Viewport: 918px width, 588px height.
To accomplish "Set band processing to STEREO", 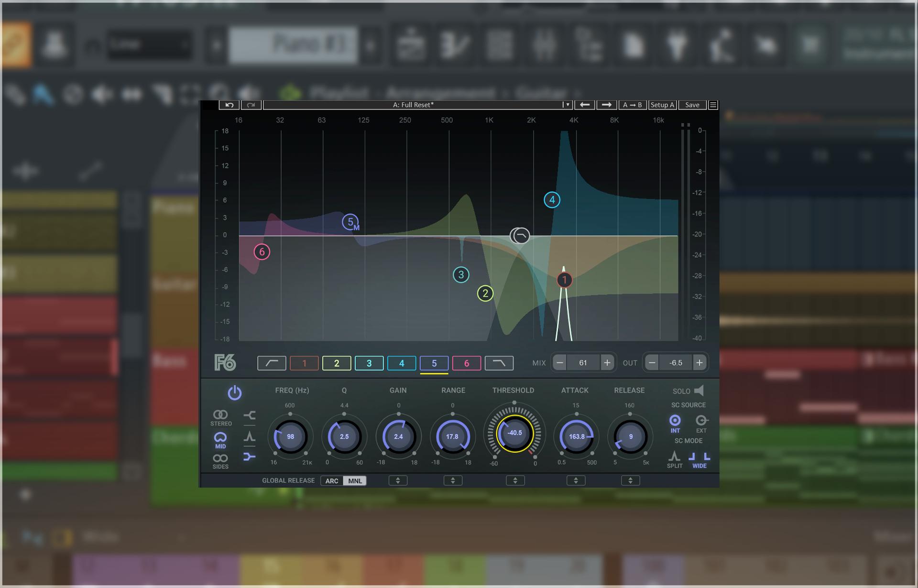I will (x=220, y=418).
